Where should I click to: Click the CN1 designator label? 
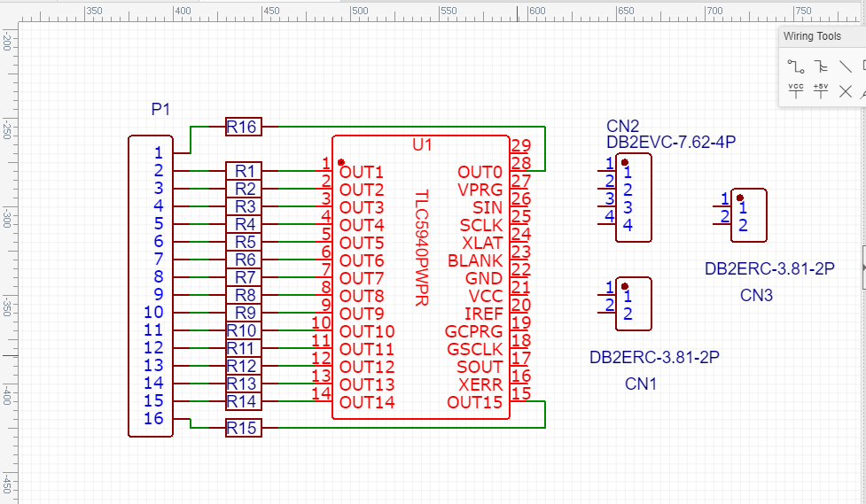[x=641, y=384]
